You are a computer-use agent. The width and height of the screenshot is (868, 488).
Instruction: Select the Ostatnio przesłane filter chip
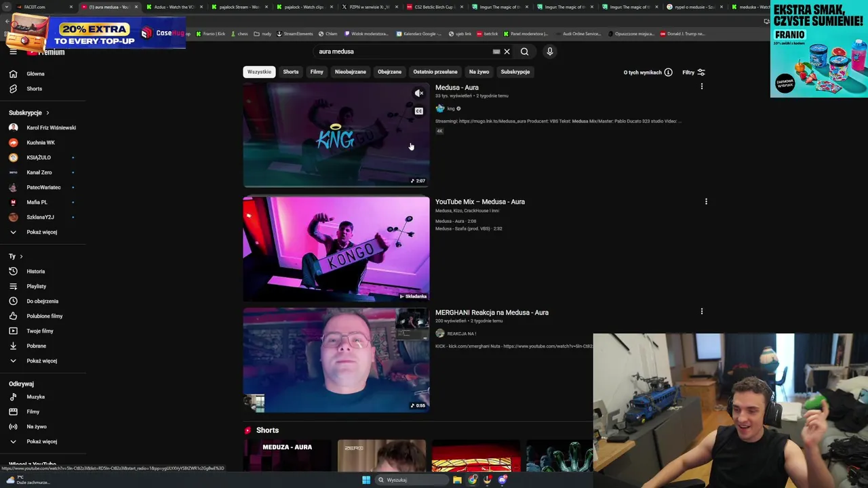coord(435,72)
